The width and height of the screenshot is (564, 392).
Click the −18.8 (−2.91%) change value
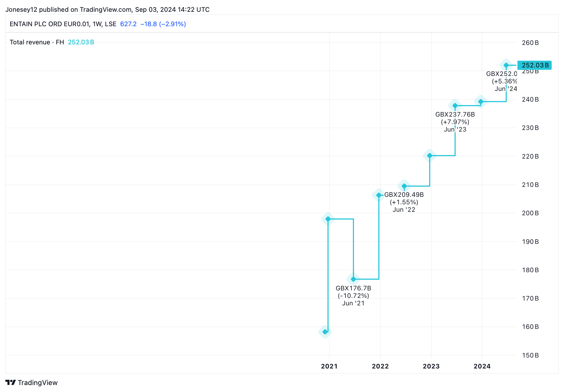[163, 24]
